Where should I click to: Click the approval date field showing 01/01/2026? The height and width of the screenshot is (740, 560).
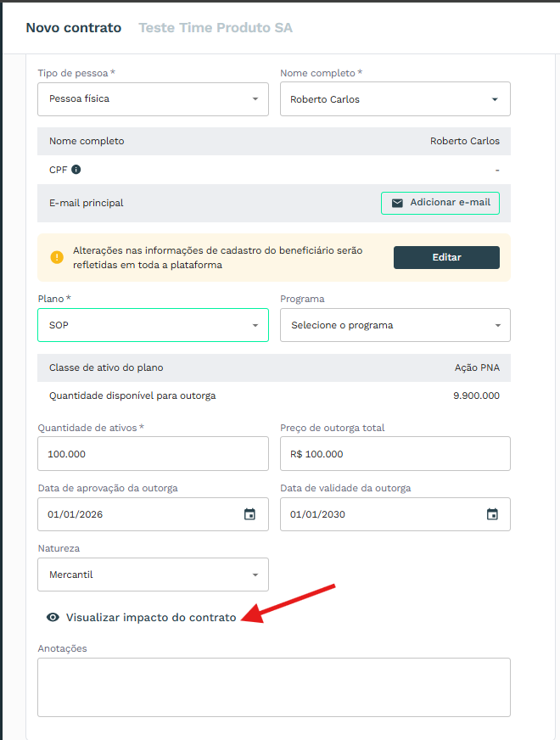point(153,514)
